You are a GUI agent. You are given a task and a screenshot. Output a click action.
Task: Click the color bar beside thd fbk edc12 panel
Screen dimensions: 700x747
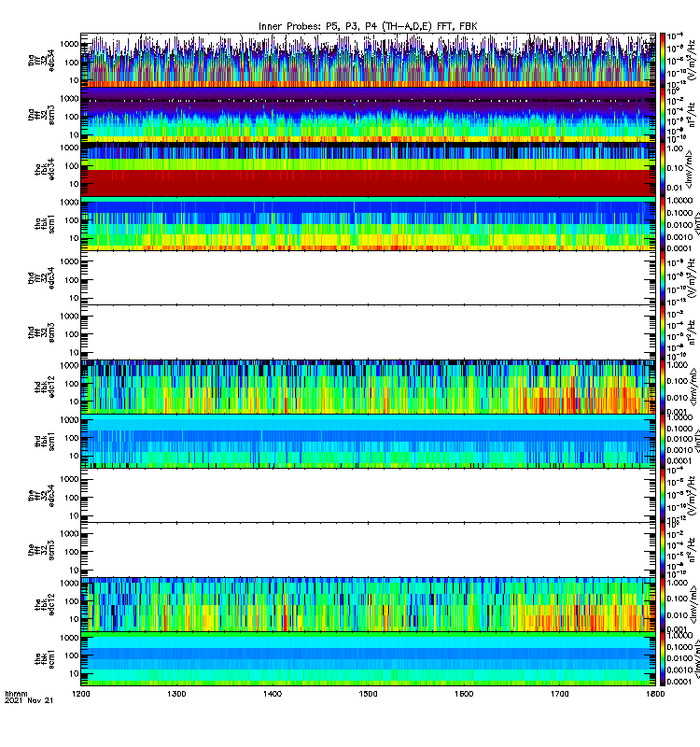pyautogui.click(x=662, y=387)
